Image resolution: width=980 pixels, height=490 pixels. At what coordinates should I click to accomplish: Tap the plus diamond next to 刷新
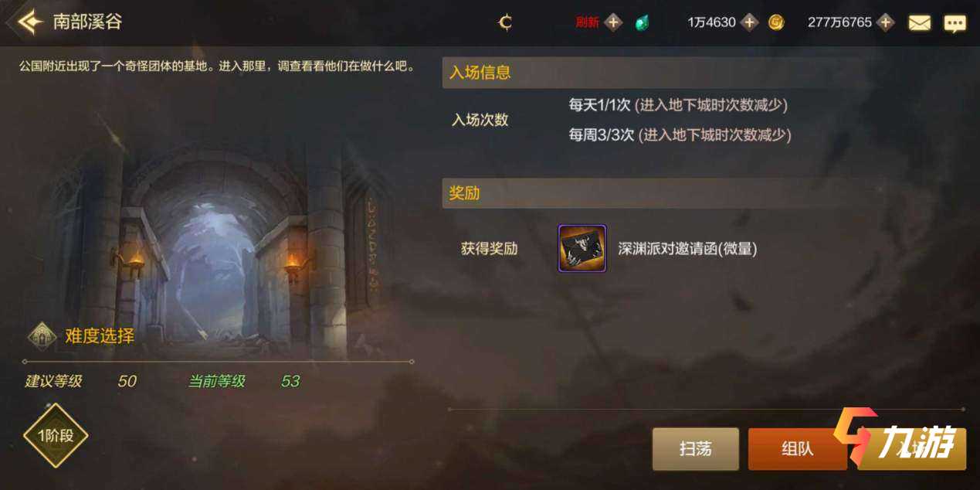(x=613, y=22)
